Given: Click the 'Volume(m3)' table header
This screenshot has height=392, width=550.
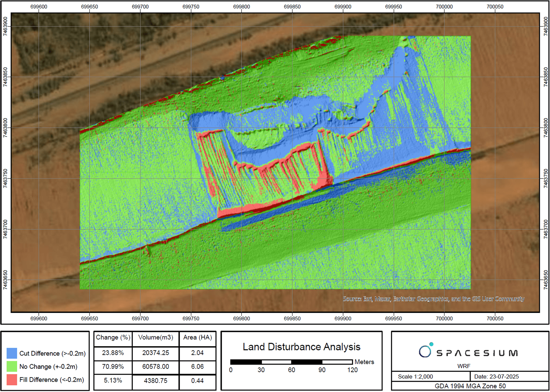Looking at the screenshot, I should 156,337.
